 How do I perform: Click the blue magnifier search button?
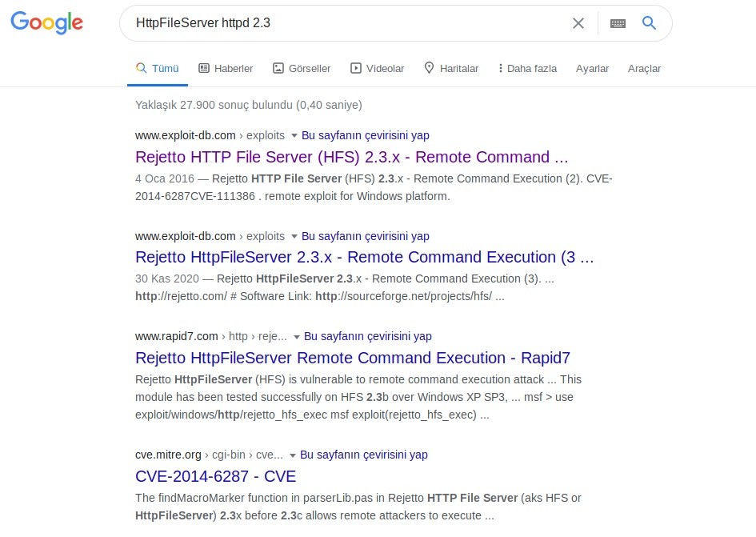[649, 23]
